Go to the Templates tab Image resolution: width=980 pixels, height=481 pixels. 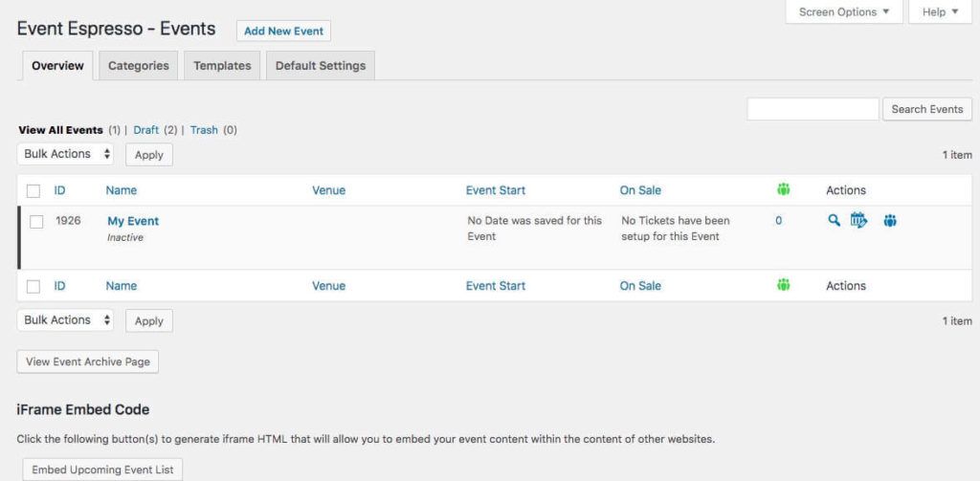222,66
